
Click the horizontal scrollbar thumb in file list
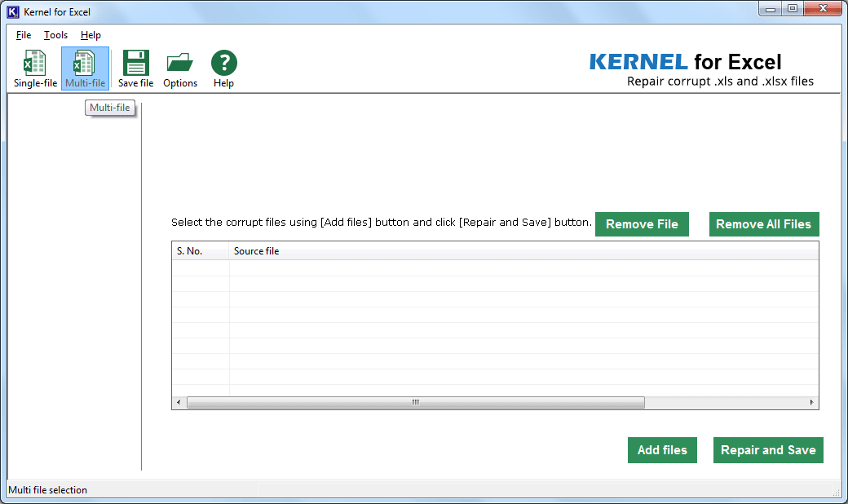click(x=416, y=402)
